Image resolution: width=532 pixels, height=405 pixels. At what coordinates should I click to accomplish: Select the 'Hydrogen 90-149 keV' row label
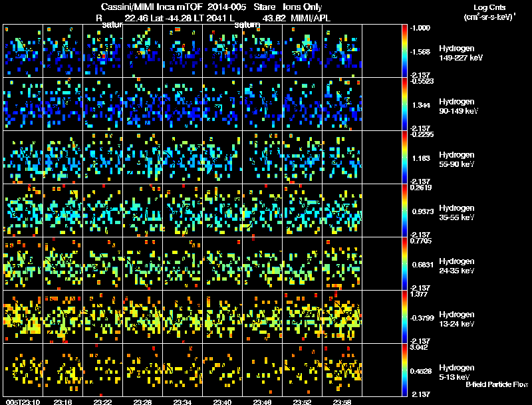tap(458, 106)
